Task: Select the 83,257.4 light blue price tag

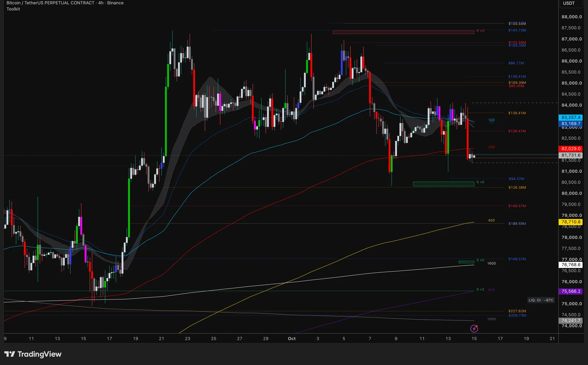Action: [571, 118]
